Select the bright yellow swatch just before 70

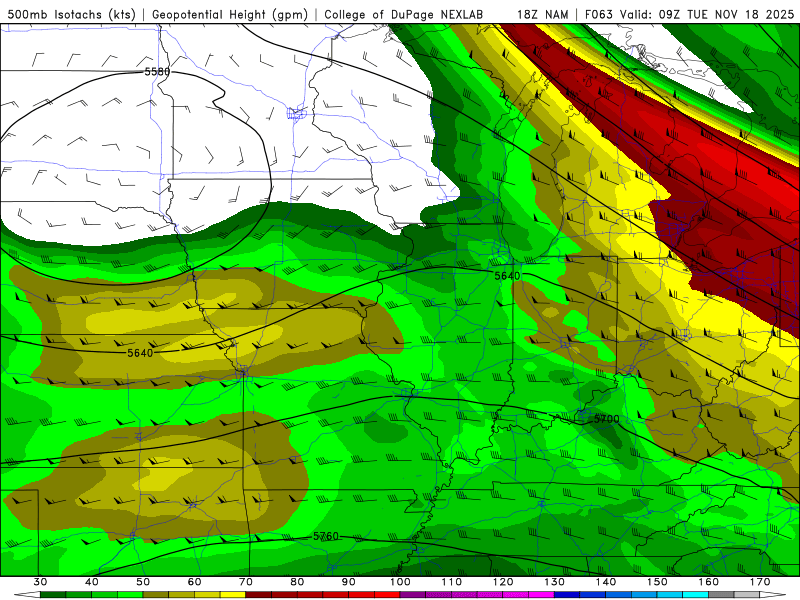click(x=233, y=595)
